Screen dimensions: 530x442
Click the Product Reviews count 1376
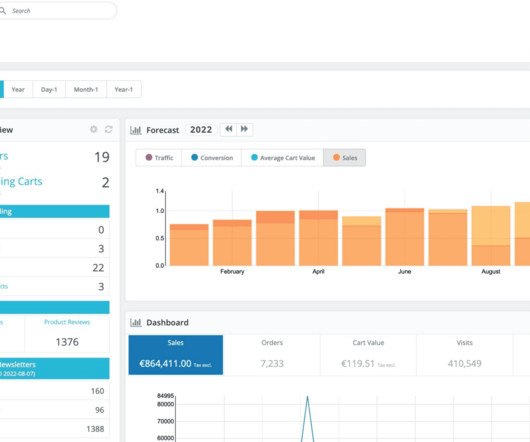(67, 342)
